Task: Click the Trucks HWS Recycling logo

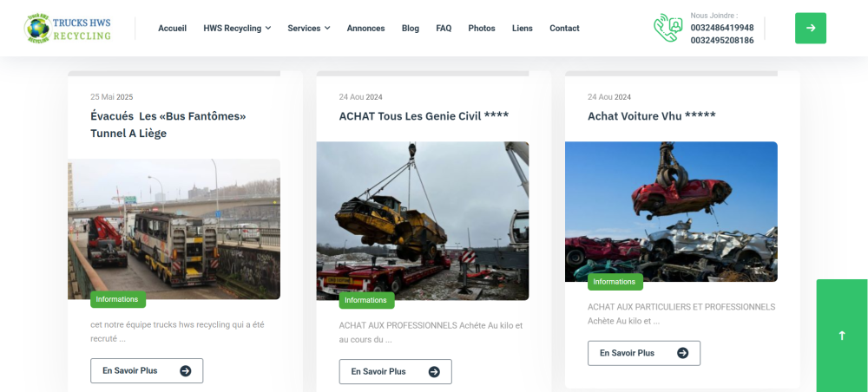Action: click(x=68, y=29)
